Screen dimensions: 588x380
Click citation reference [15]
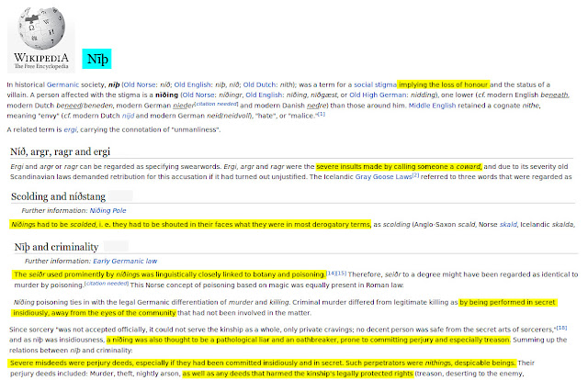click(x=341, y=273)
